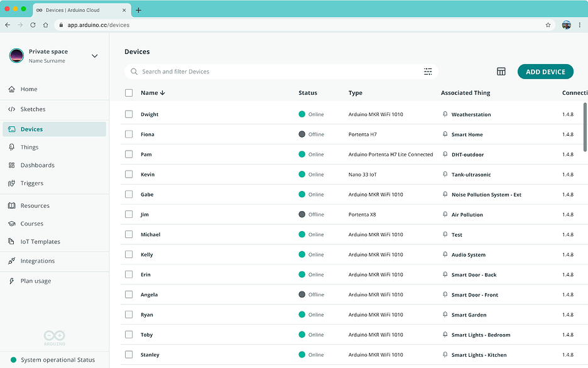The height and width of the screenshot is (368, 588).
Task: Open Dashboards in the sidebar
Action: click(x=38, y=165)
